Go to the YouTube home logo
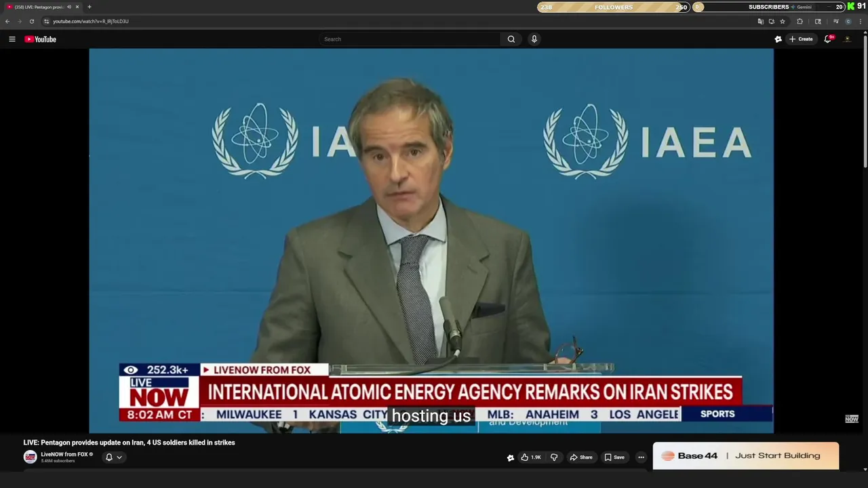868x488 pixels. click(x=41, y=39)
